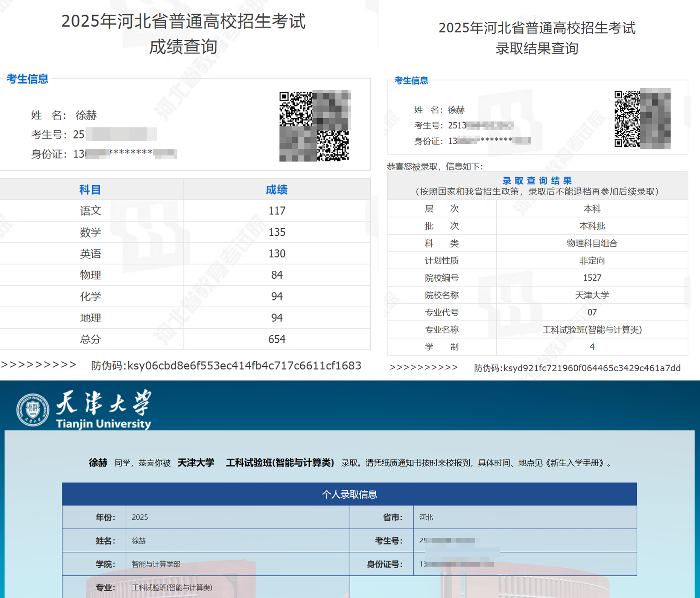Viewport: 700px width, 598px height.
Task: Click the blurred 考生号 value in Tianjin table
Action: tap(447, 540)
